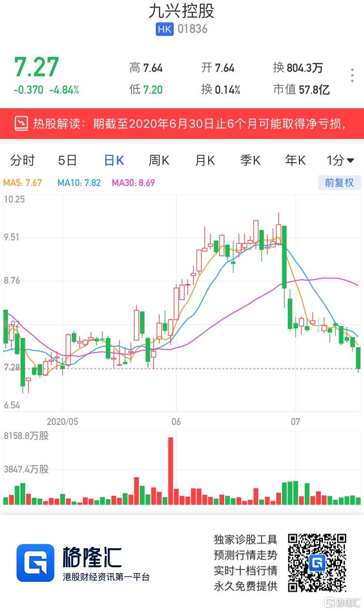Tap the 永久免费提供 text line
Screen dimensions: 364x611
[246, 586]
